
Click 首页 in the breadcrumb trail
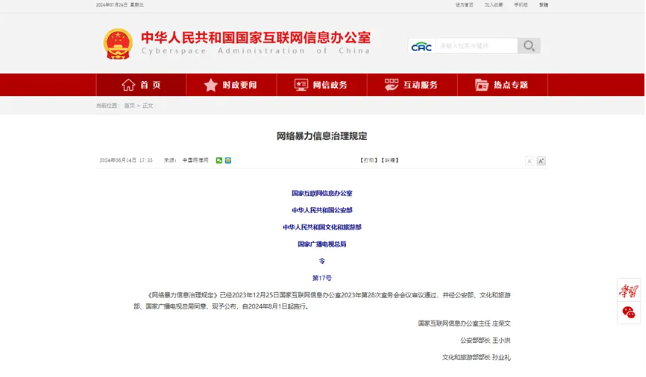click(129, 106)
